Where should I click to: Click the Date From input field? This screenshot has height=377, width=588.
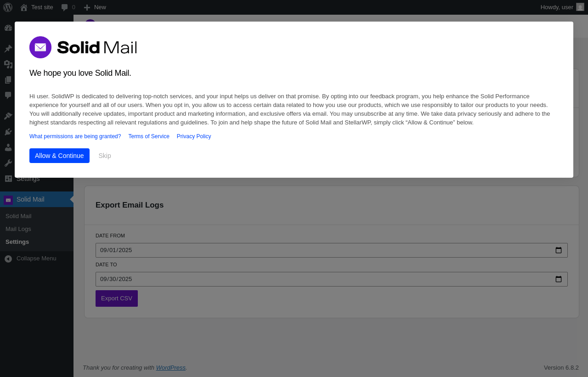pyautogui.click(x=332, y=250)
